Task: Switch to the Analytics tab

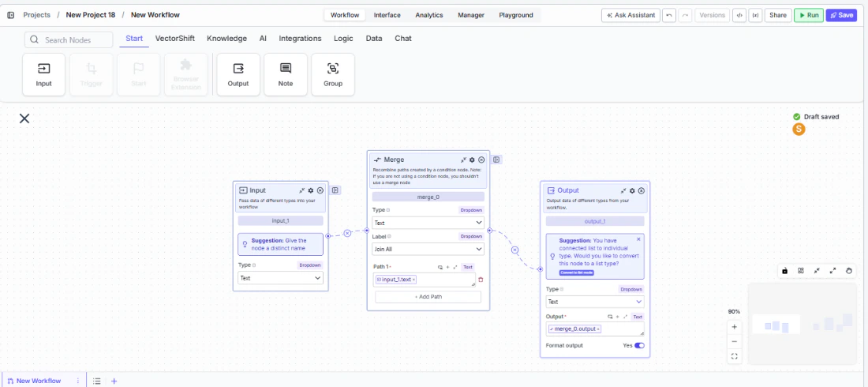Action: coord(429,15)
